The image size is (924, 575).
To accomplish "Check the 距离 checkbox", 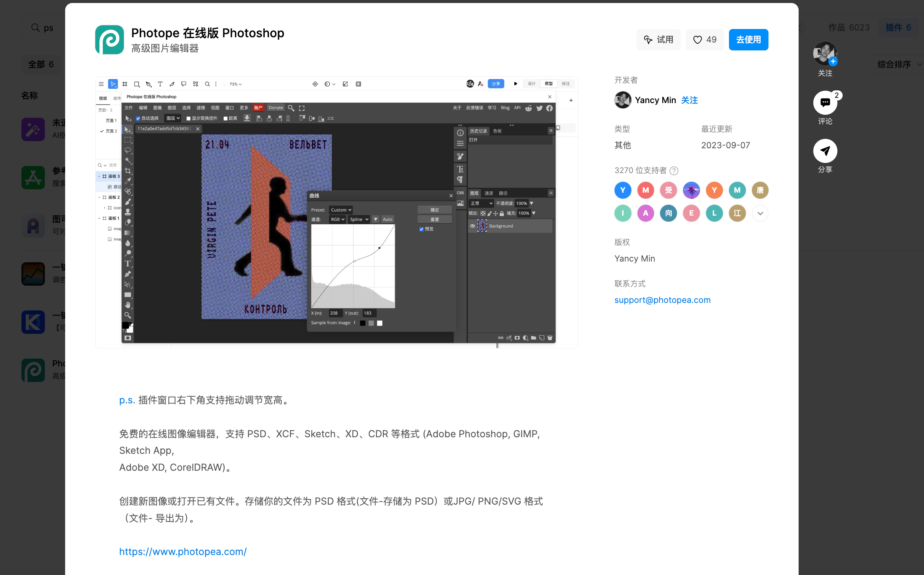I will click(x=226, y=118).
